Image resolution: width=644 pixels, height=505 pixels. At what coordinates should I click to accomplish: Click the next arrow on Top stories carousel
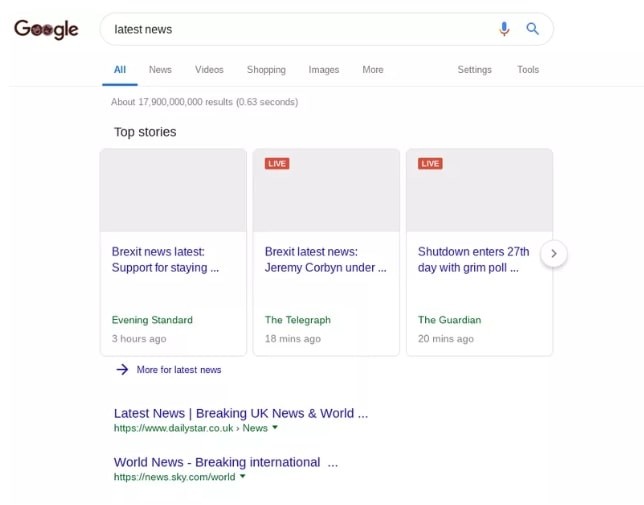[x=553, y=254]
